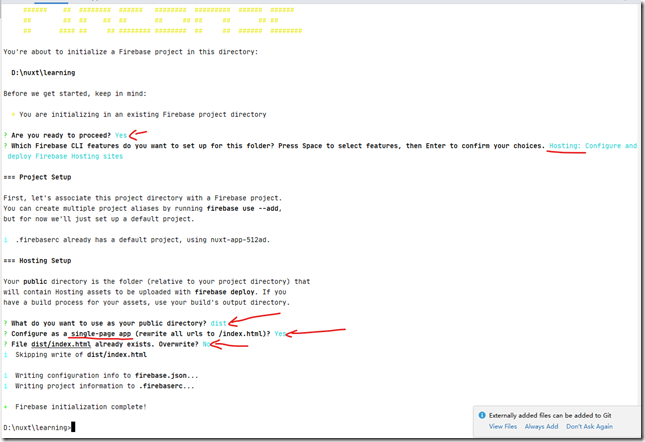Click the info icon in Git notification
This screenshot has height=442, width=645.
482,415
